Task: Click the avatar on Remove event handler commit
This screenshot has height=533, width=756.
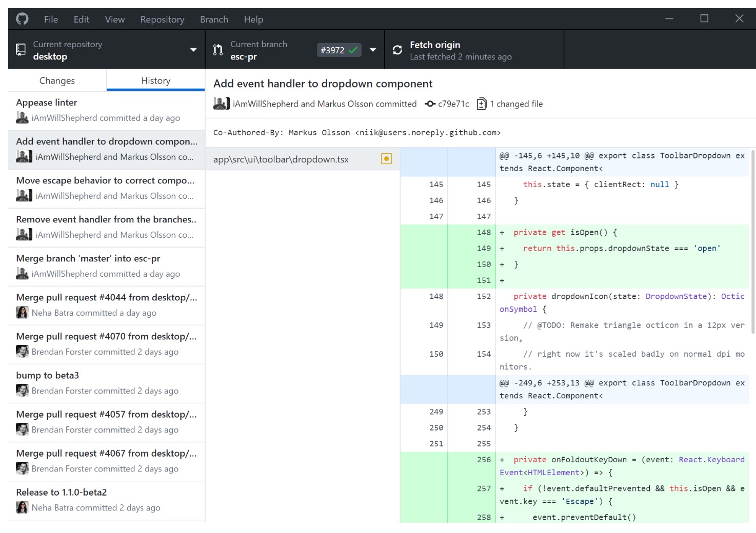Action: [x=24, y=234]
